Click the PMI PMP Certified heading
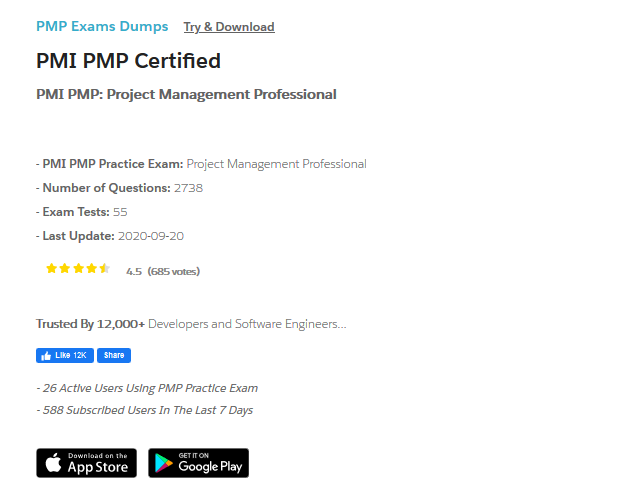633x500 pixels. click(x=128, y=61)
